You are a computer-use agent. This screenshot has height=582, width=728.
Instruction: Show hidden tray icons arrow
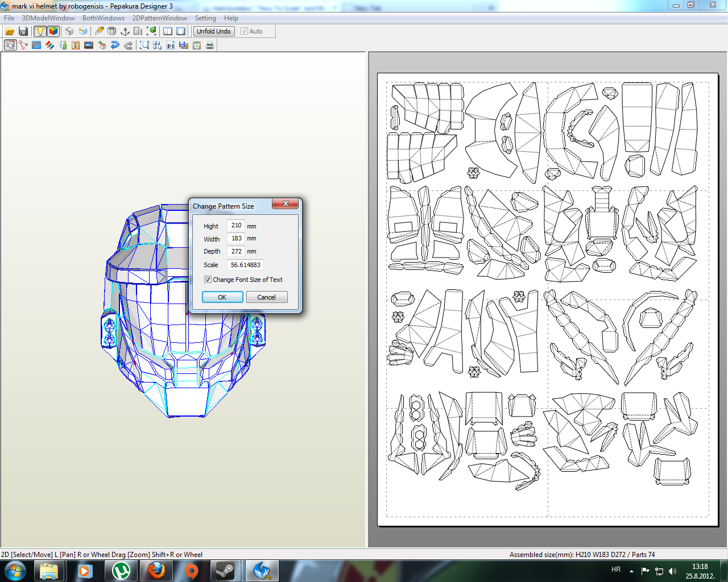coord(631,571)
